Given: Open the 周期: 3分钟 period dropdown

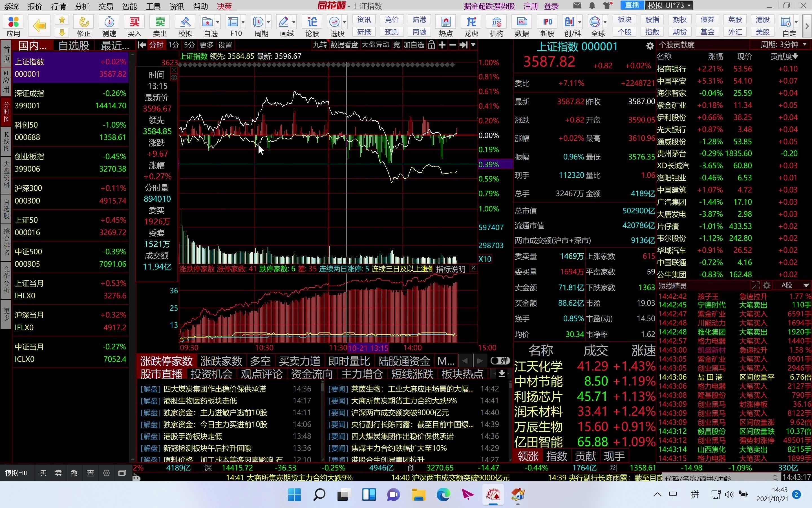Looking at the screenshot, I should [x=784, y=45].
